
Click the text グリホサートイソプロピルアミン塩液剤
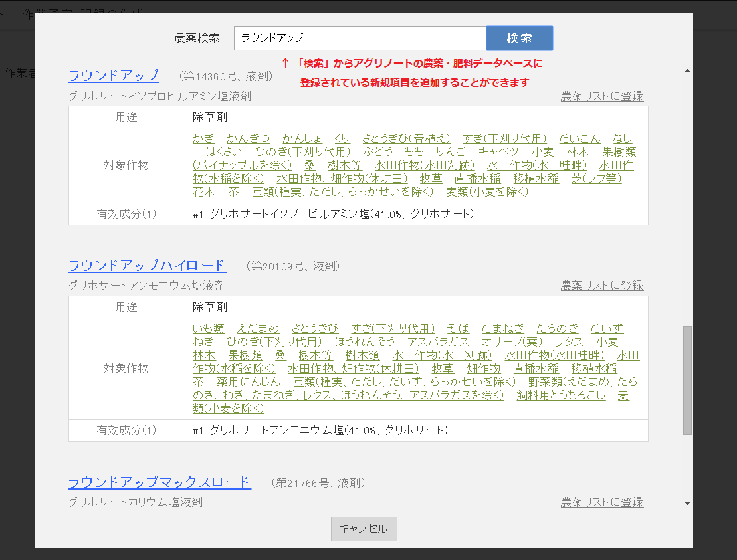coord(159,96)
